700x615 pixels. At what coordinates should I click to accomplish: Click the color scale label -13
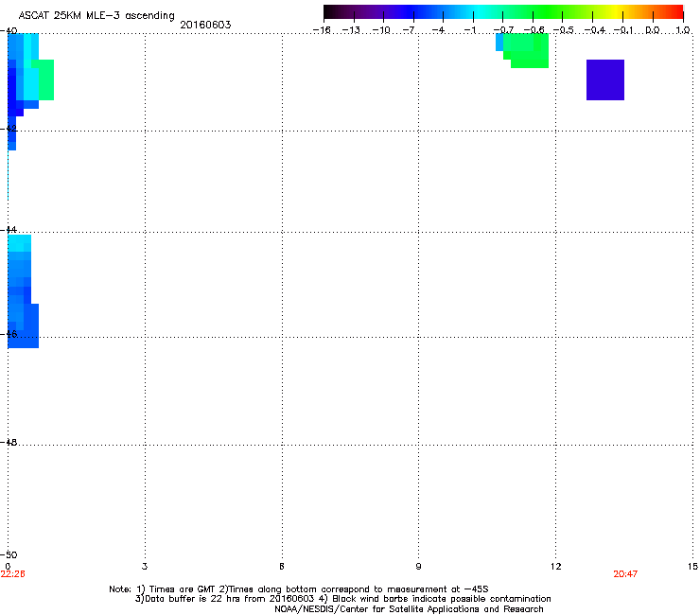pos(351,30)
